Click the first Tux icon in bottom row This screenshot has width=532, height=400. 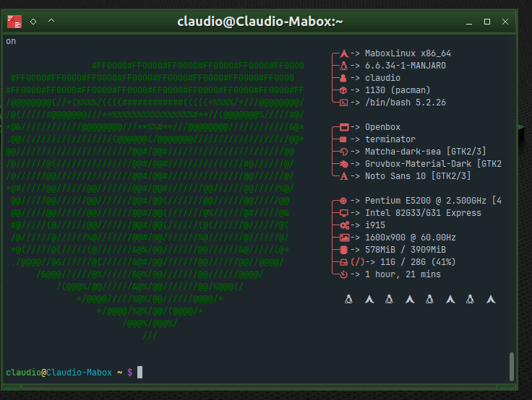click(348, 299)
